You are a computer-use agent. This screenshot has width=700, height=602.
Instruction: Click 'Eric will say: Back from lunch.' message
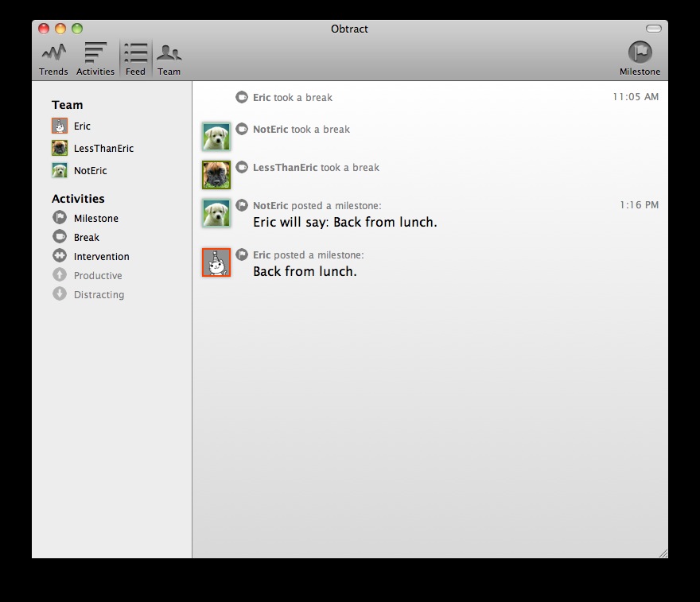click(345, 222)
